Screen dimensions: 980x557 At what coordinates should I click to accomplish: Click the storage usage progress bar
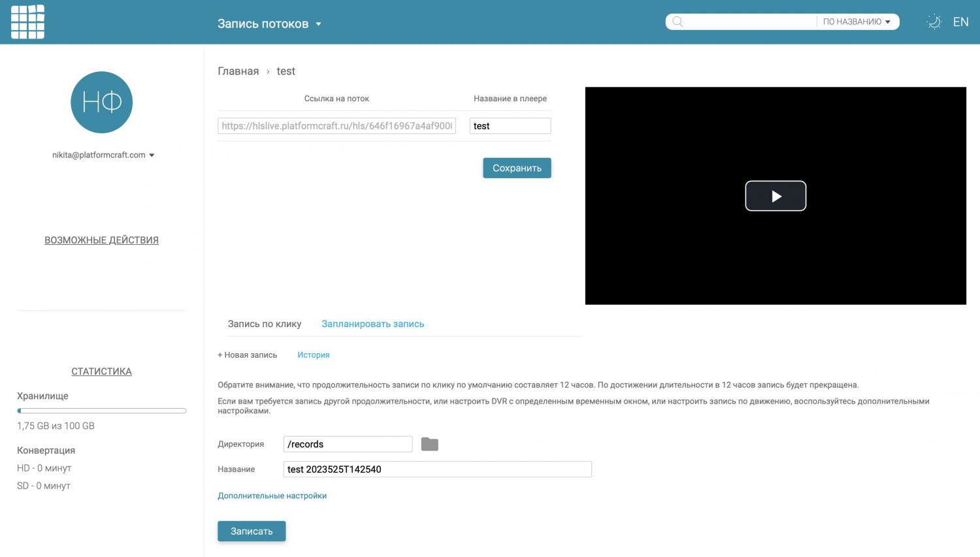(x=101, y=411)
